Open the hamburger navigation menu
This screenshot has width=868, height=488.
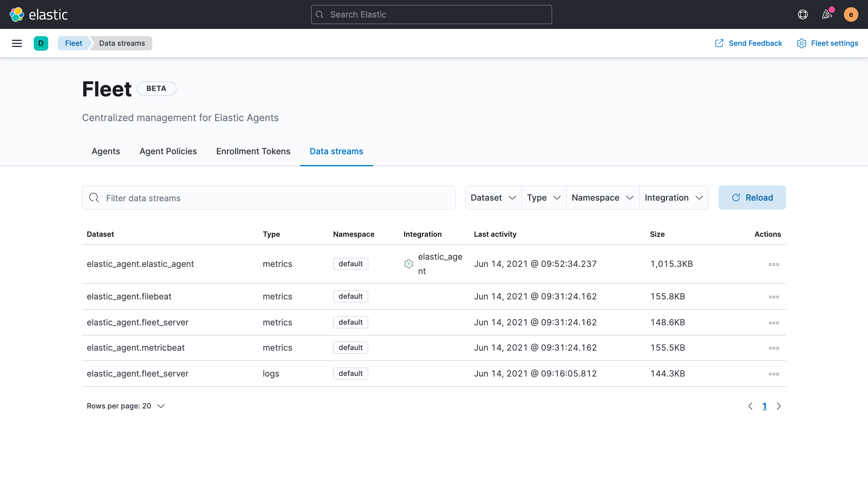point(17,43)
